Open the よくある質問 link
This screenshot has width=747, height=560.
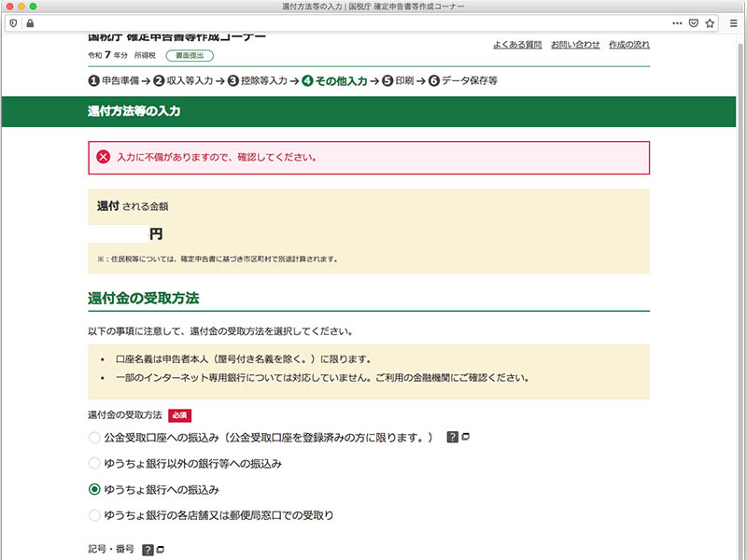point(519,44)
